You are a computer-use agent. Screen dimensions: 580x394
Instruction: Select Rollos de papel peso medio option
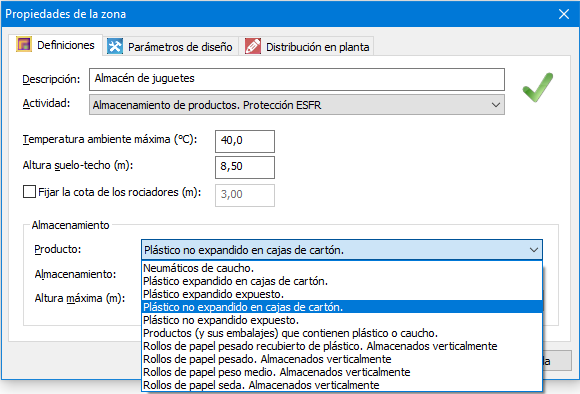[x=342, y=372]
